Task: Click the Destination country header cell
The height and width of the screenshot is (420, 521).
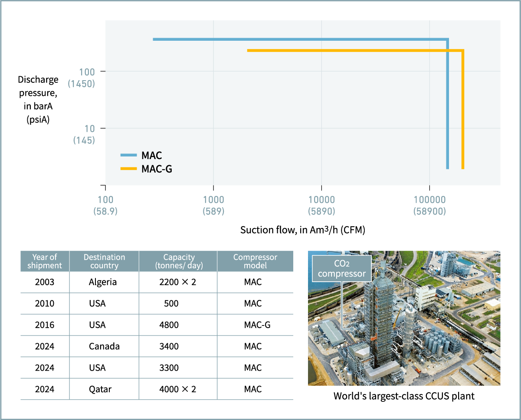Action: pyautogui.click(x=104, y=260)
